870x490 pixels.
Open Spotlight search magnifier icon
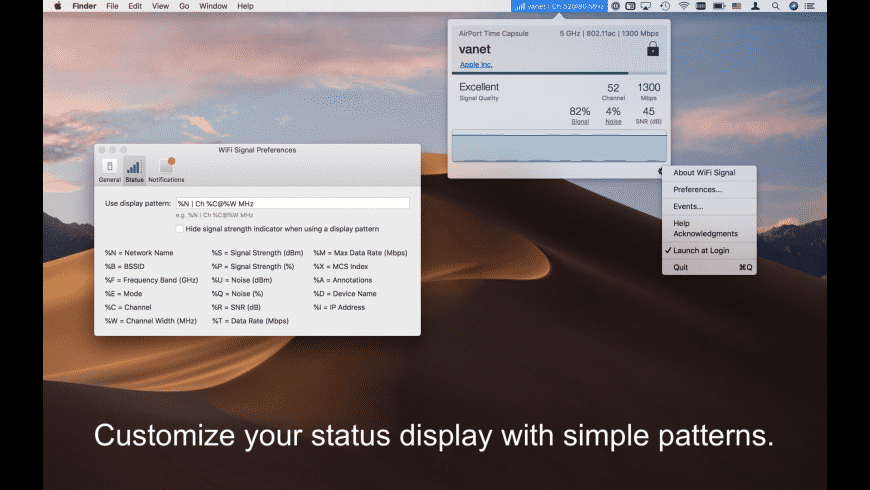pyautogui.click(x=775, y=6)
